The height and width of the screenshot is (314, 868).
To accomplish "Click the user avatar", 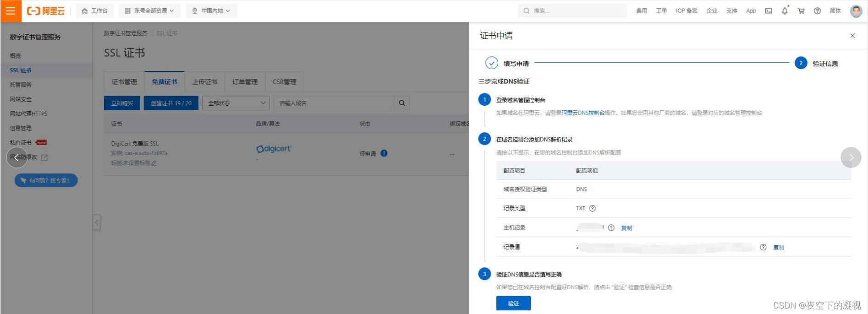I will [856, 11].
